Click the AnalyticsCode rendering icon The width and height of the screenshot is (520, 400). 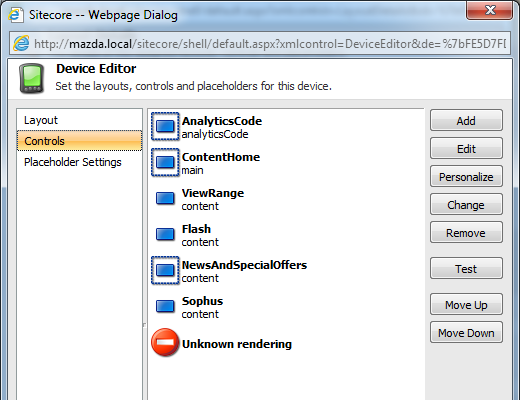[x=165, y=126]
